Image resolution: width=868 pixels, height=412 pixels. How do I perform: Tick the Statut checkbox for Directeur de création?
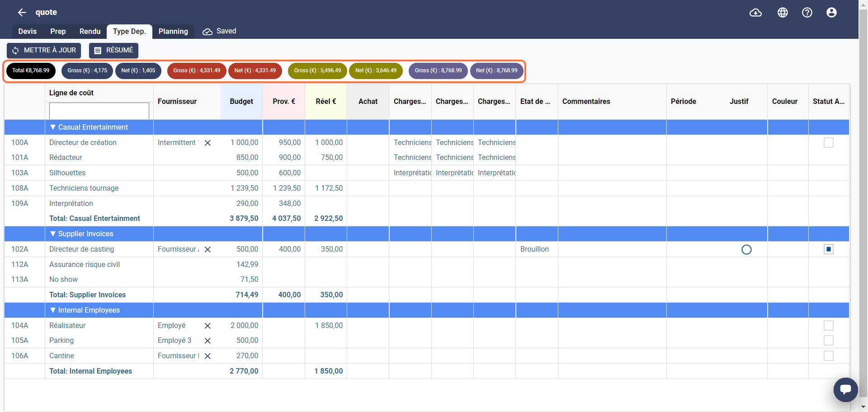[x=828, y=143]
